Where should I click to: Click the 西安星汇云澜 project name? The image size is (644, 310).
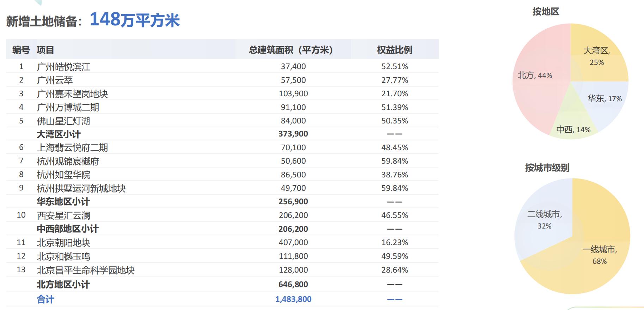coord(63,215)
